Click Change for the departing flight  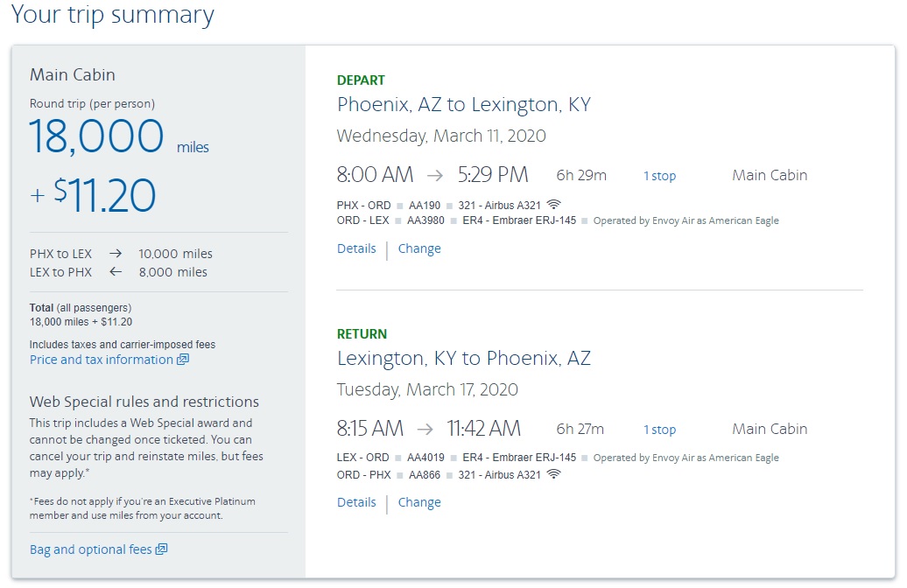pyautogui.click(x=419, y=248)
